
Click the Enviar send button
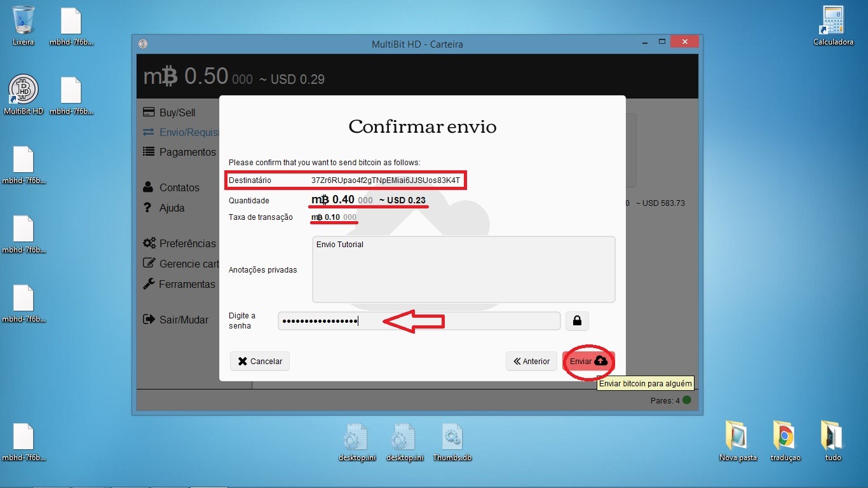coord(588,361)
